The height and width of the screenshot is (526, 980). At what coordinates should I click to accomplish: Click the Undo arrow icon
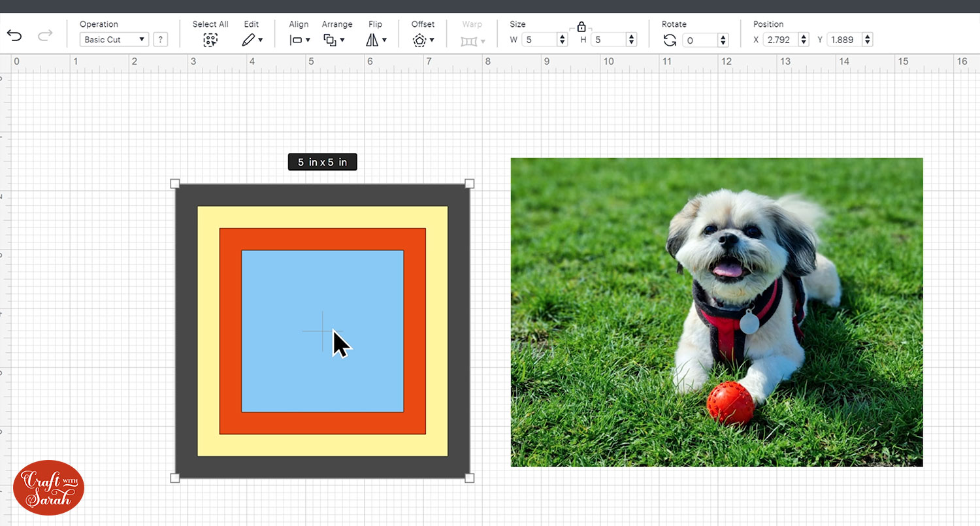click(x=14, y=35)
